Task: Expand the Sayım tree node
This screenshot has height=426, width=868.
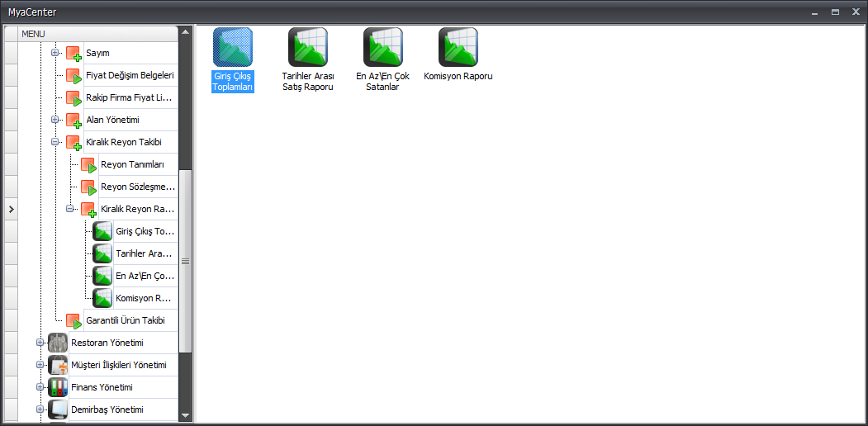Action: click(55, 53)
